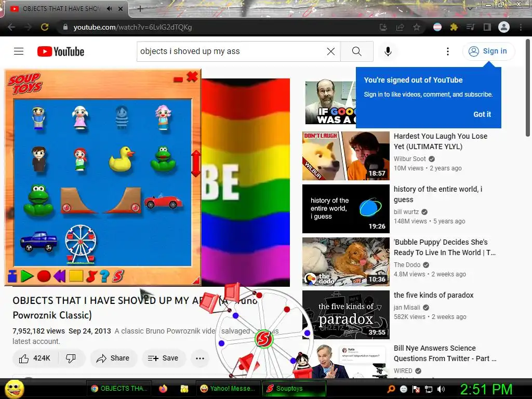Select the red convertible car toy
Image resolution: width=532 pixels, height=399 pixels.
[x=163, y=201]
